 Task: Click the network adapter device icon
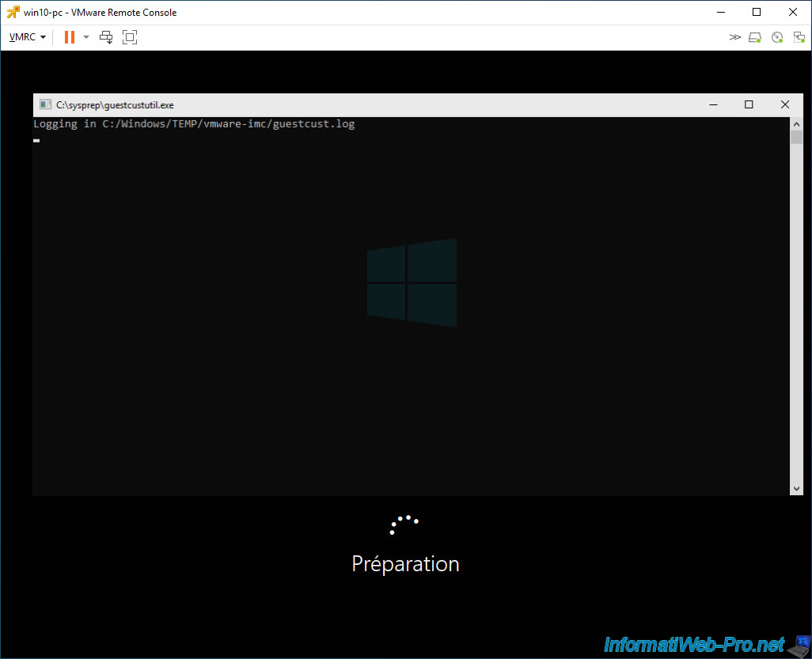799,37
